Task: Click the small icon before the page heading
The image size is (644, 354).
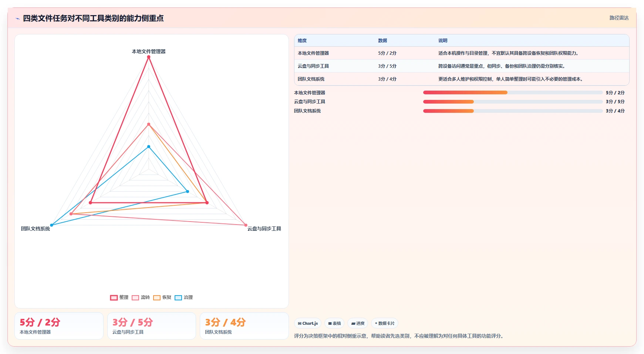Action: coord(17,18)
